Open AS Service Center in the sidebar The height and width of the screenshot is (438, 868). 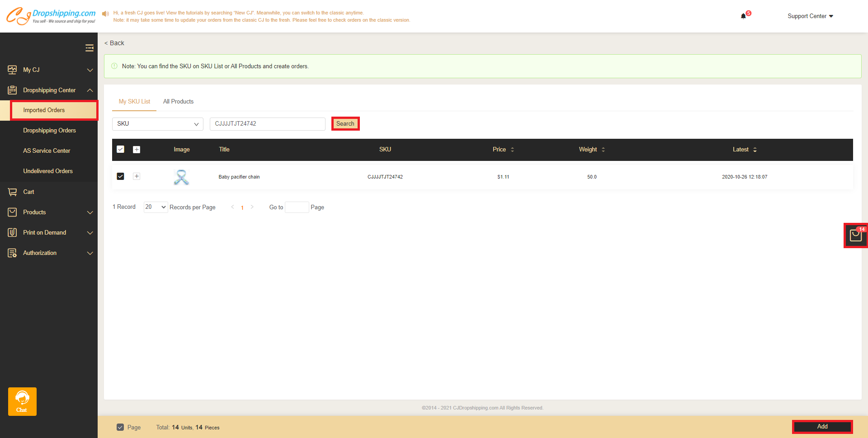pyautogui.click(x=47, y=151)
